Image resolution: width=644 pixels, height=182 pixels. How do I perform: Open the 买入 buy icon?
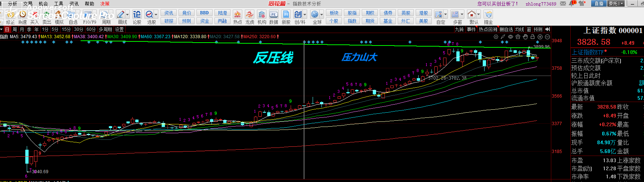(x=34, y=14)
